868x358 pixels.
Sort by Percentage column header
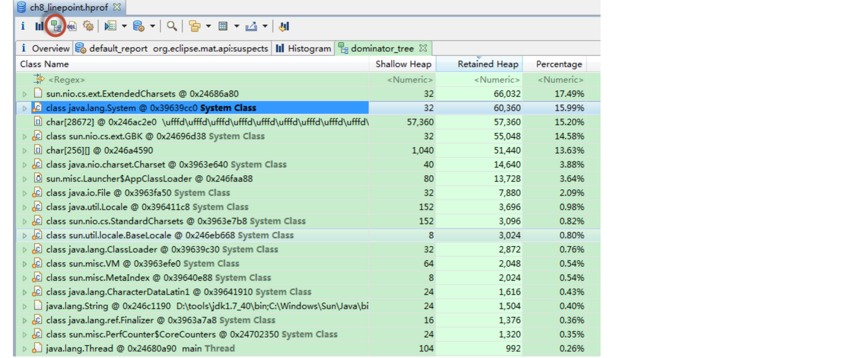click(554, 64)
